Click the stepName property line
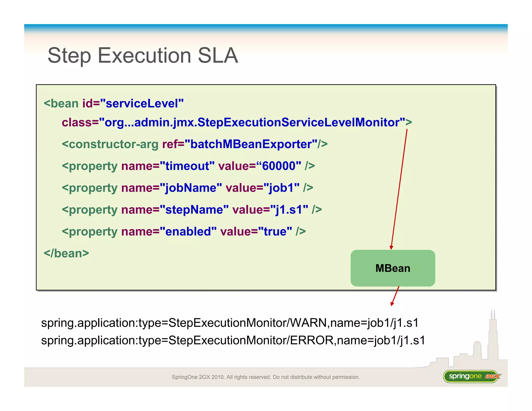The height and width of the screenshot is (411, 532). click(x=191, y=210)
